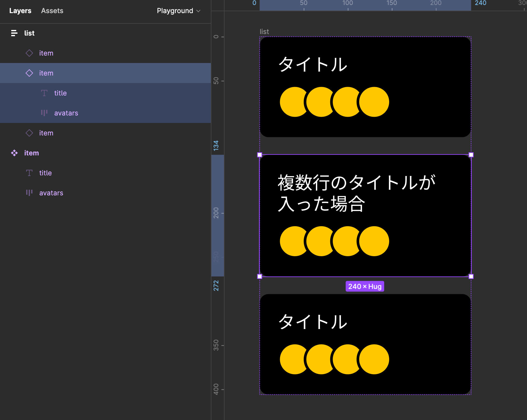Switch to the Assets tab
The height and width of the screenshot is (420, 527).
(52, 11)
